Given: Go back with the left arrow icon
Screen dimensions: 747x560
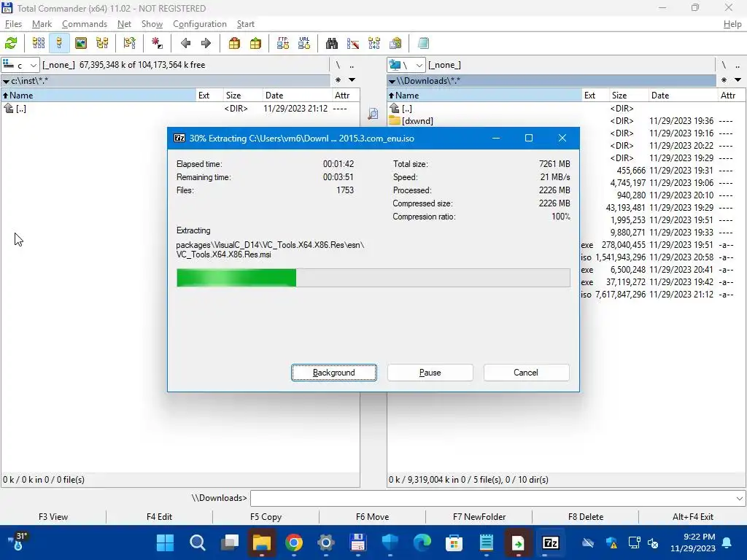Looking at the screenshot, I should [x=185, y=43].
